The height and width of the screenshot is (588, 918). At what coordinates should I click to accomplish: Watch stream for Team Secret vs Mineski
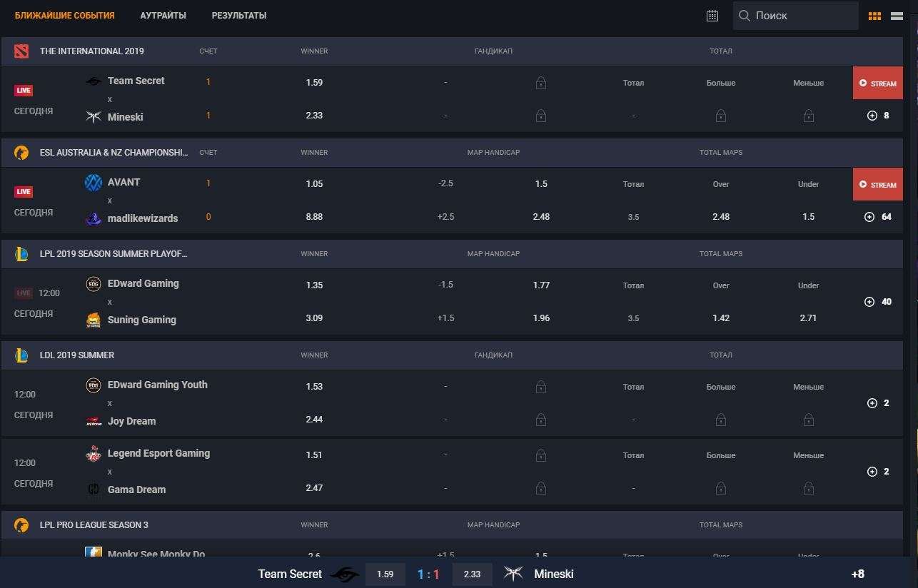click(877, 83)
